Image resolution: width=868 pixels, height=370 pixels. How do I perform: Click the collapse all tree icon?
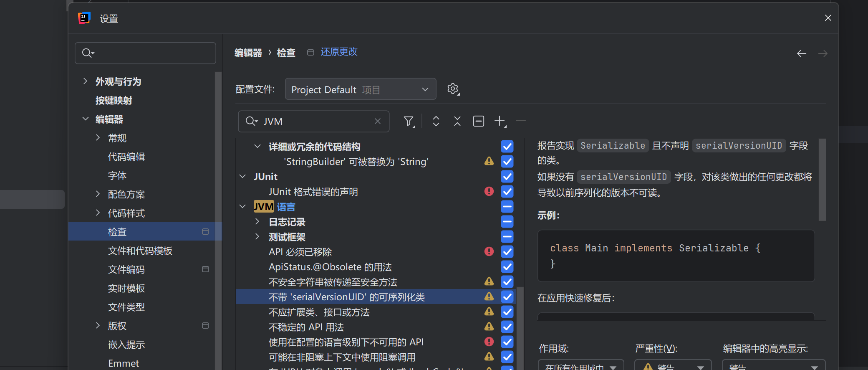point(457,121)
